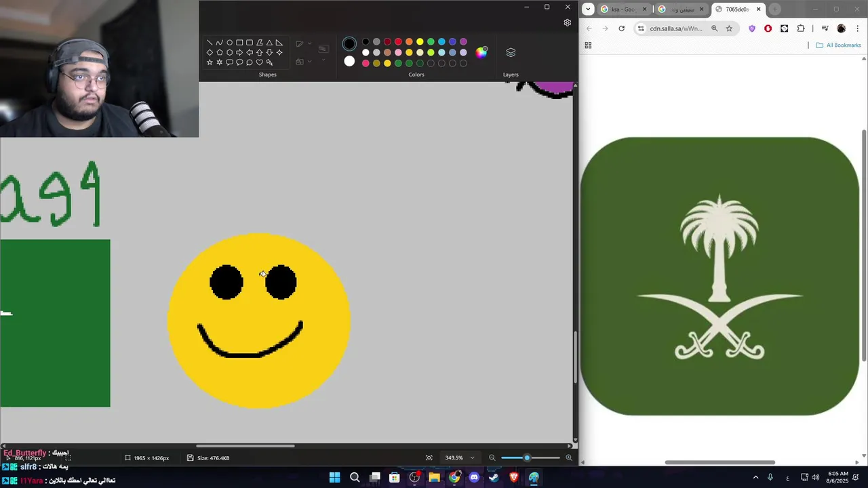The width and height of the screenshot is (868, 488).
Task: Select the Four-point star shape
Action: [x=279, y=52]
